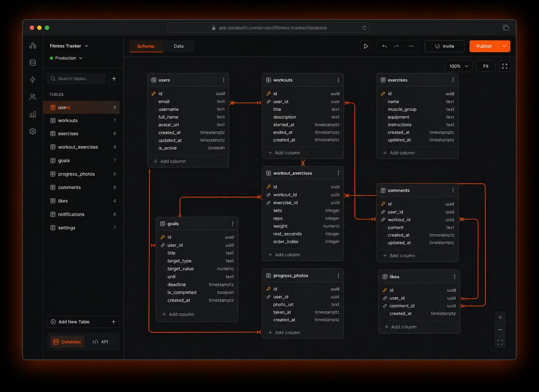Viewport: 539px width, 392px height.
Task: Click the Fit button
Action: coord(486,66)
